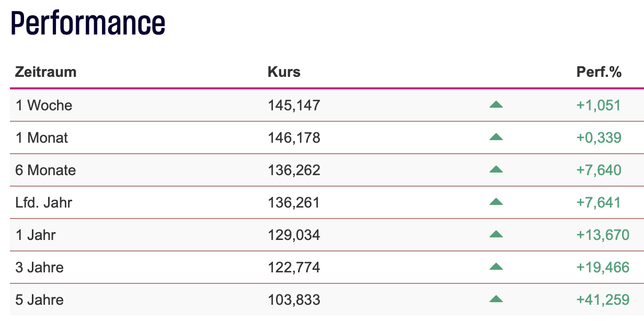Select the Lfd. Jahr row label

click(44, 202)
